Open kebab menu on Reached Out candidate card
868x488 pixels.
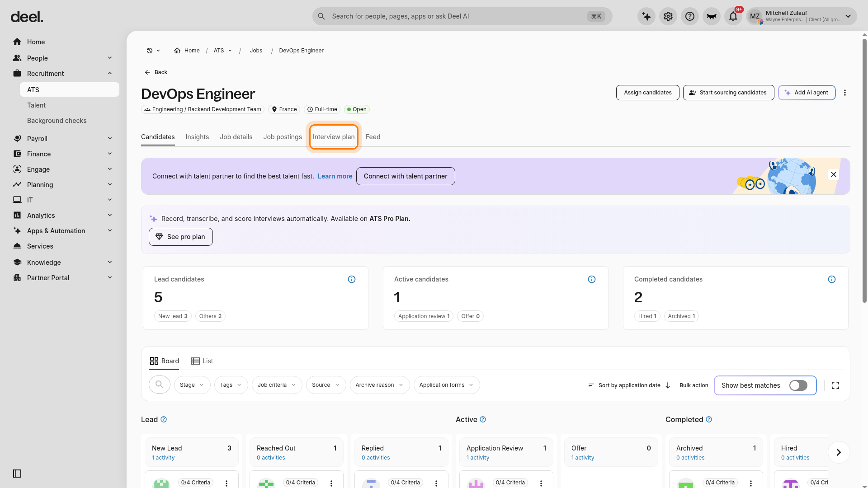(331, 483)
